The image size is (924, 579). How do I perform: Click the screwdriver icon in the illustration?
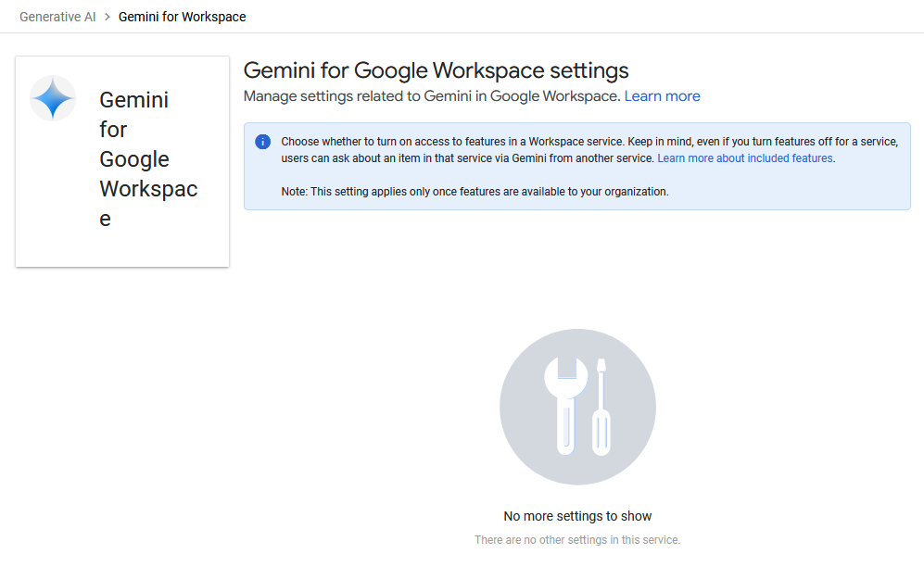(x=601, y=407)
